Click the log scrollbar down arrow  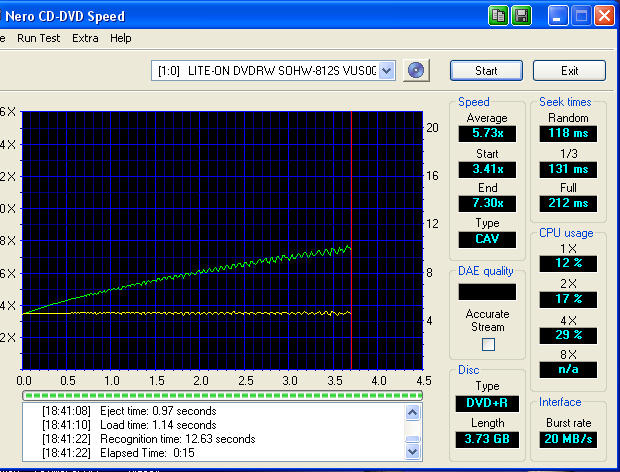click(x=412, y=451)
